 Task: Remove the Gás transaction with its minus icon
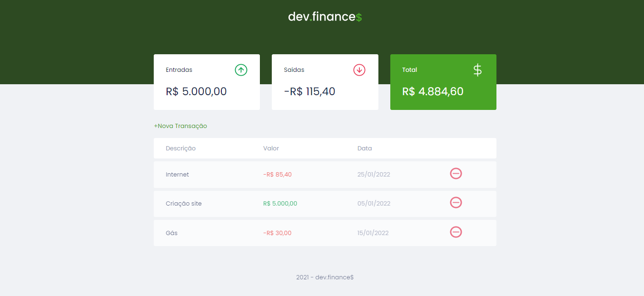tap(456, 232)
